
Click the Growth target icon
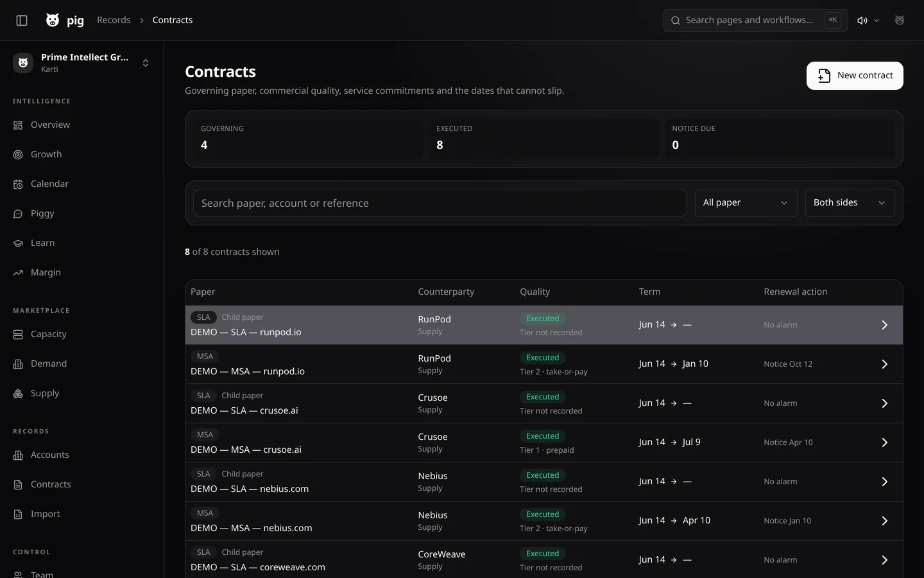point(18,155)
